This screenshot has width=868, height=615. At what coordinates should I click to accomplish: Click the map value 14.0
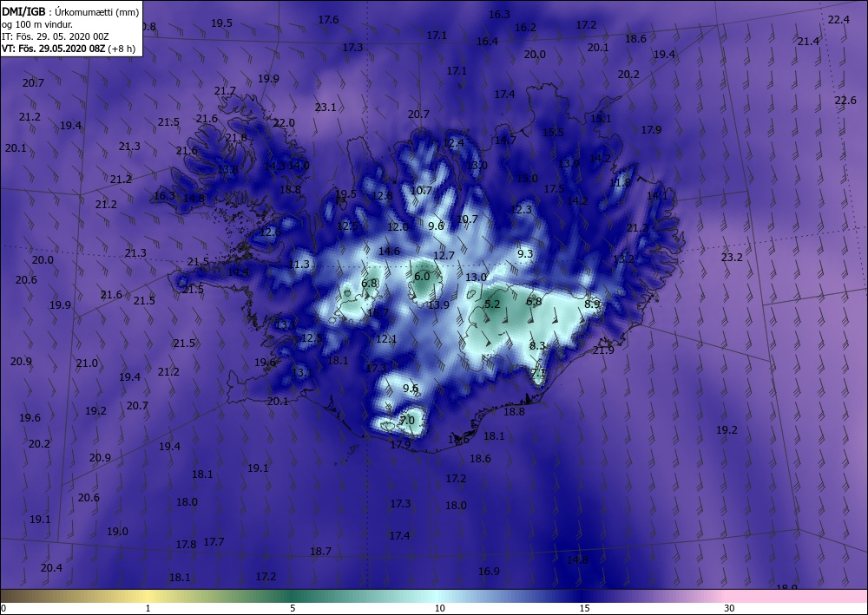(x=299, y=166)
